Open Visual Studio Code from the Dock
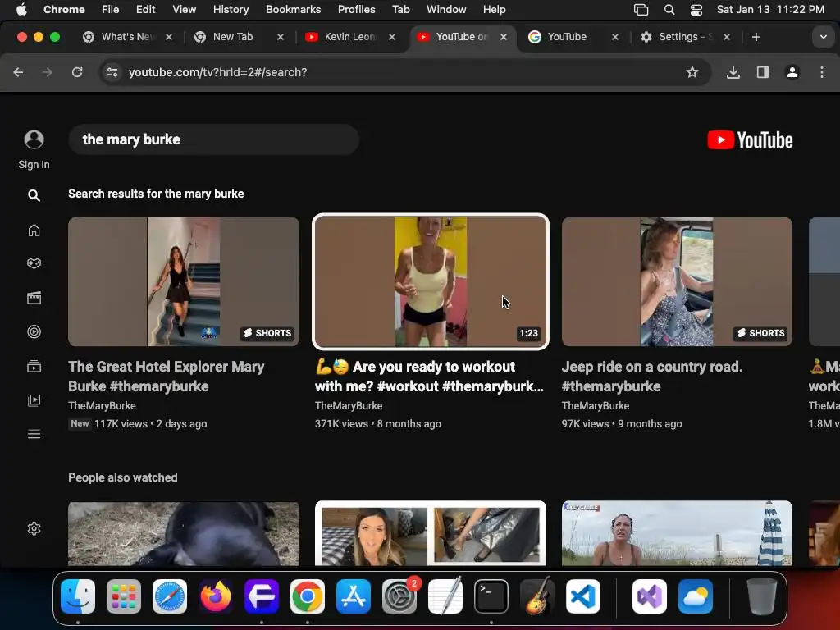Screen dimensions: 840x630 pyautogui.click(x=583, y=596)
